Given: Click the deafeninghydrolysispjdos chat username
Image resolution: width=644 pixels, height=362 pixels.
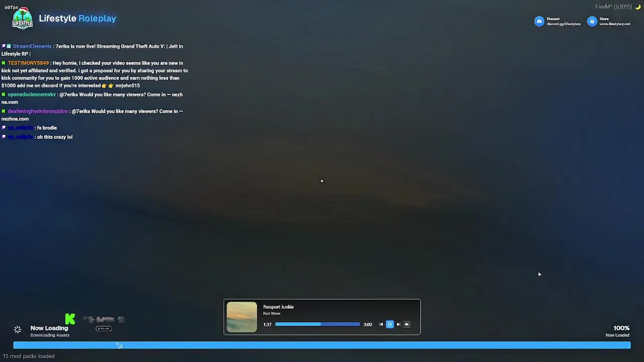Looking at the screenshot, I should coord(38,111).
